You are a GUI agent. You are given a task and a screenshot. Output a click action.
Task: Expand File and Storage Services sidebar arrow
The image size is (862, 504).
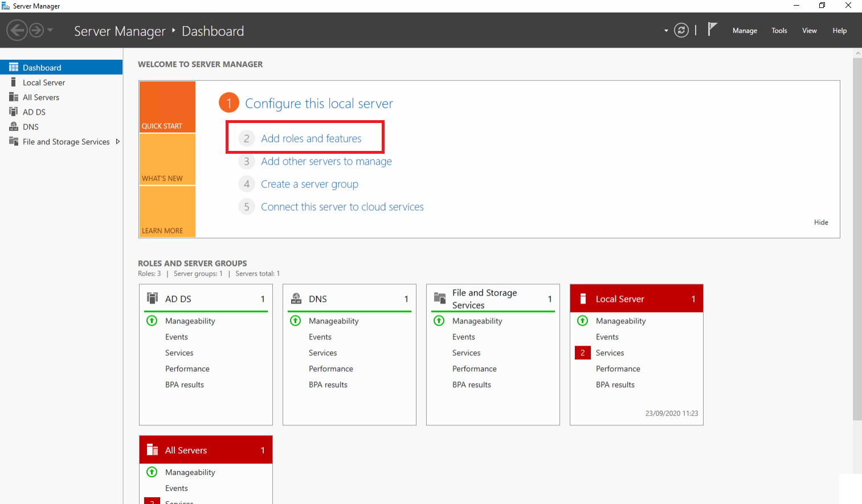117,141
